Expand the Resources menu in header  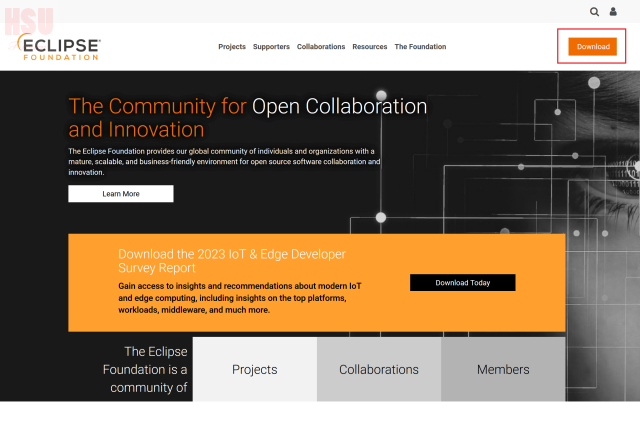pyautogui.click(x=370, y=47)
